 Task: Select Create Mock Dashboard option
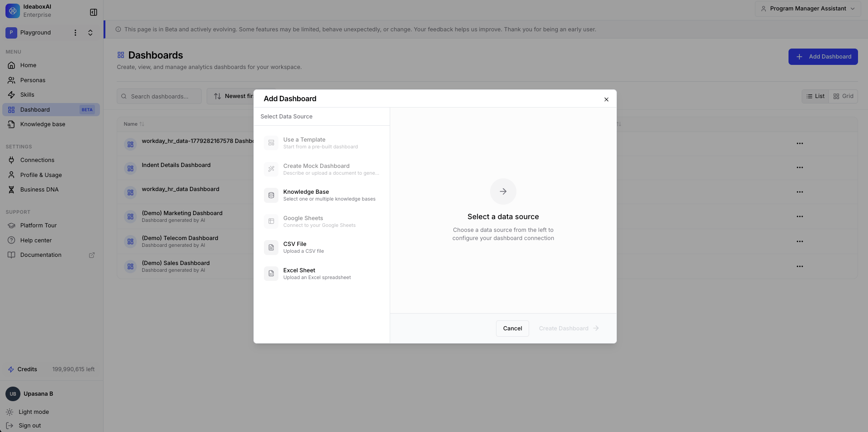[x=322, y=169]
